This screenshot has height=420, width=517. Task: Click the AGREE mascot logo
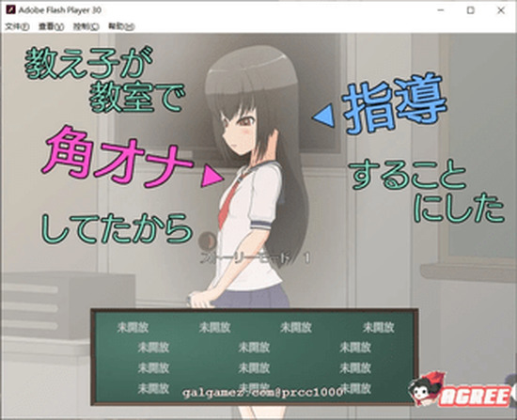click(x=461, y=391)
